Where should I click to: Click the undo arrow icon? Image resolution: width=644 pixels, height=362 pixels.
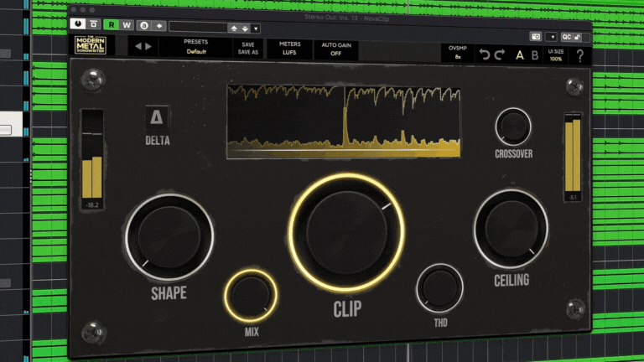(x=483, y=56)
